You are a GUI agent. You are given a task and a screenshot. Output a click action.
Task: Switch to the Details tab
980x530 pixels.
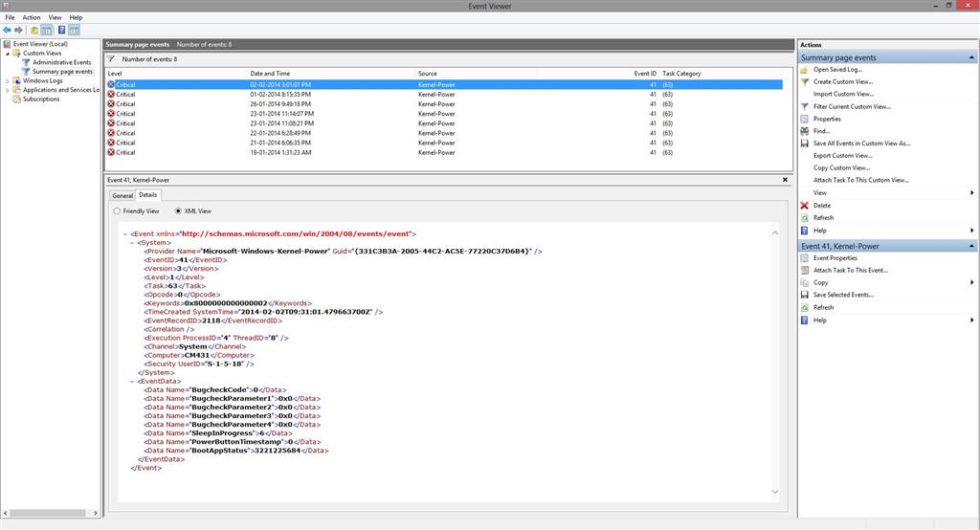[148, 195]
